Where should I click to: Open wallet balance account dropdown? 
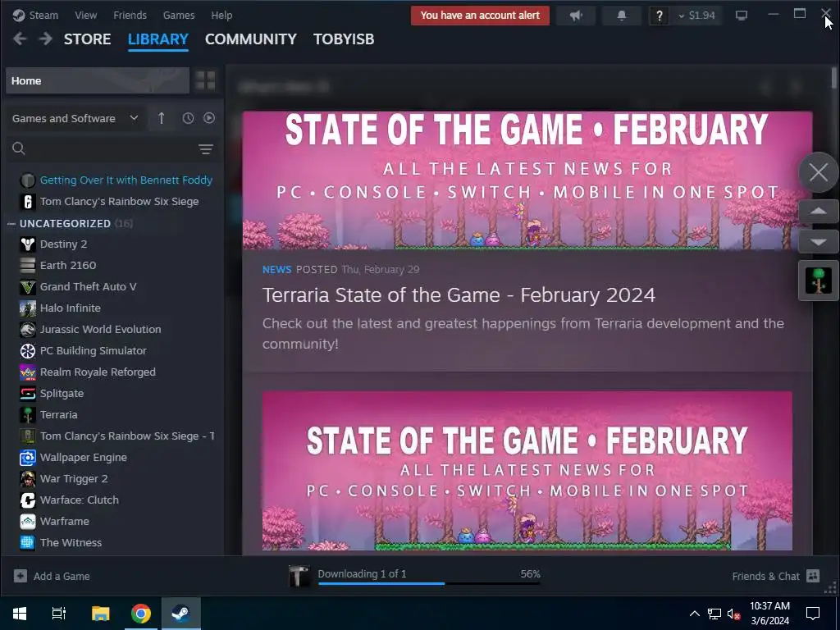click(697, 16)
